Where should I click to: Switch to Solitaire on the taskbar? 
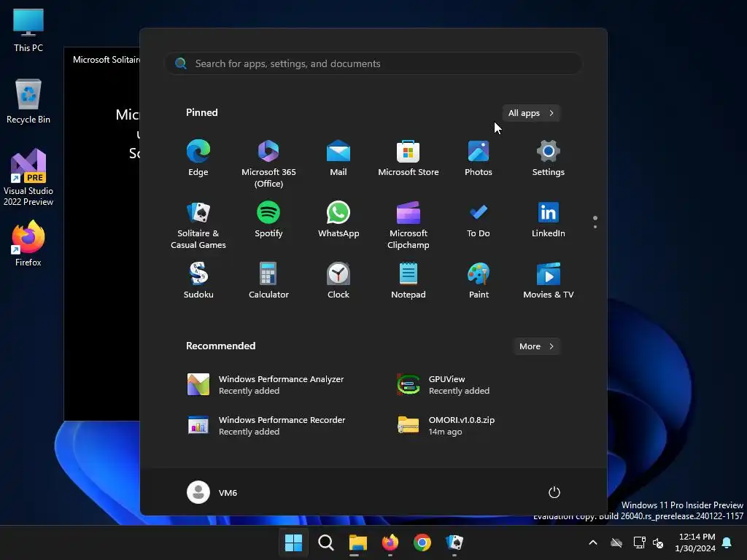[454, 542]
